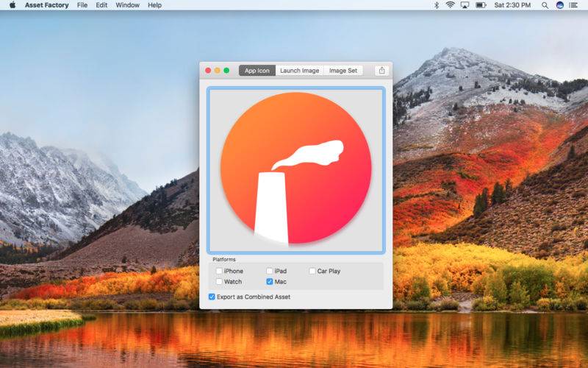Click the Sat 2:30 PM clock
Image resolution: width=588 pixels, height=368 pixels.
coord(512,5)
